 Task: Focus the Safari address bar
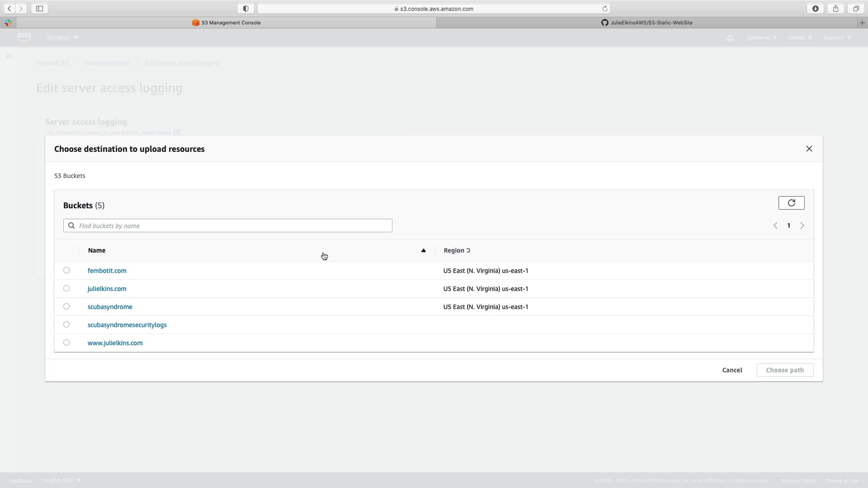pos(434,8)
